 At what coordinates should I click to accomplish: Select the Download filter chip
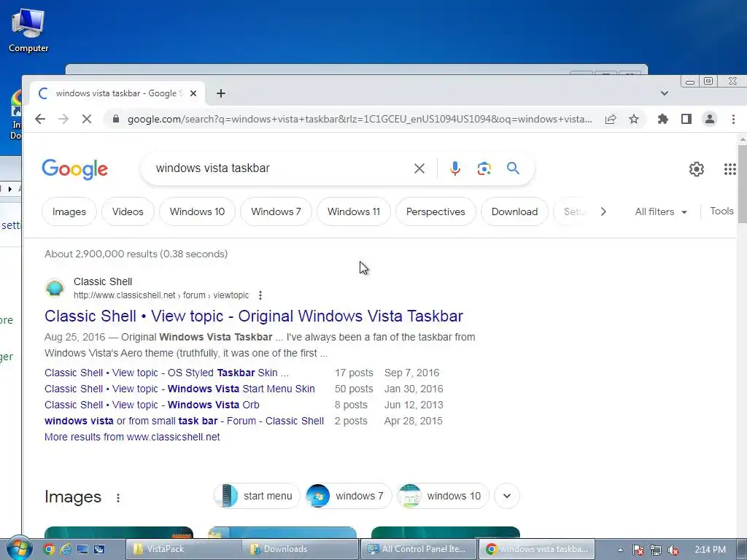click(514, 211)
